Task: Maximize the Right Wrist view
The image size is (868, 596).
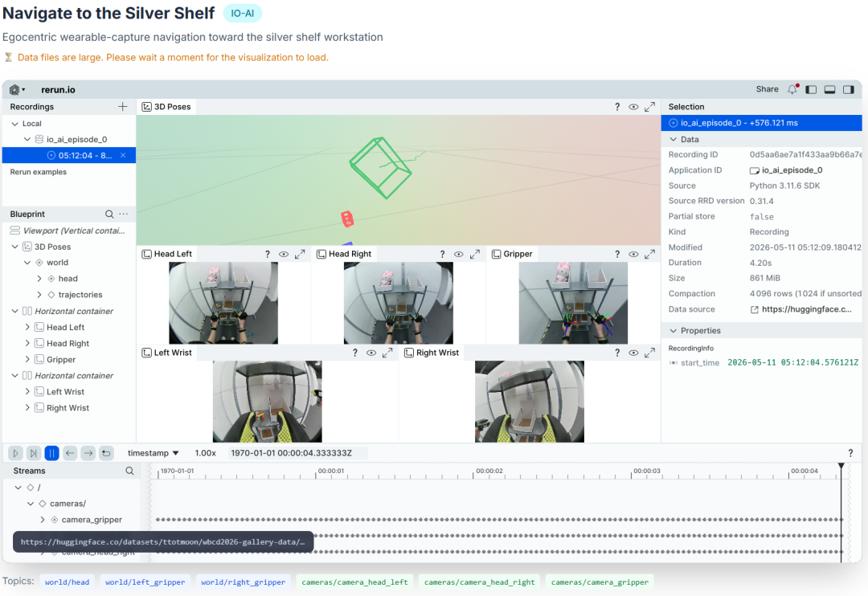Action: pyautogui.click(x=650, y=353)
